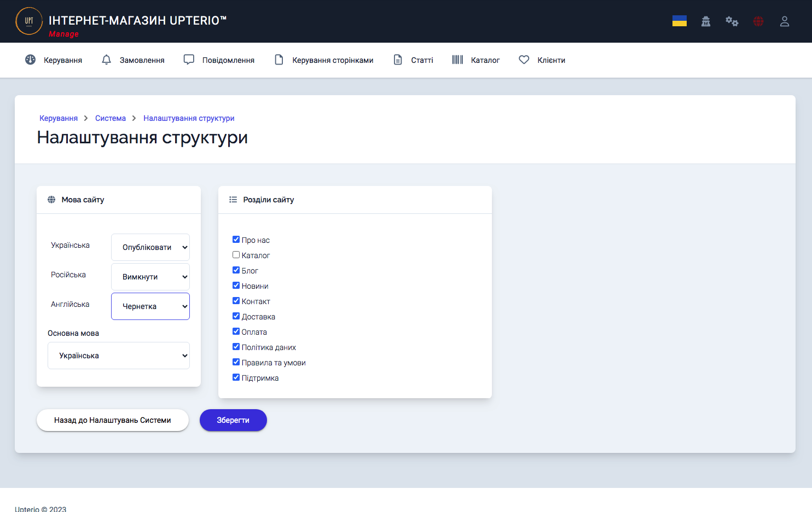Screen dimensions: 812x512
Task: Click the Ukrainian flag language icon
Action: [x=680, y=21]
